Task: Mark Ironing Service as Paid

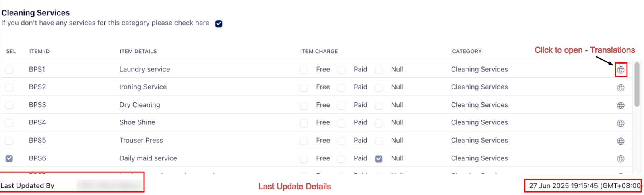Action: coord(341,88)
